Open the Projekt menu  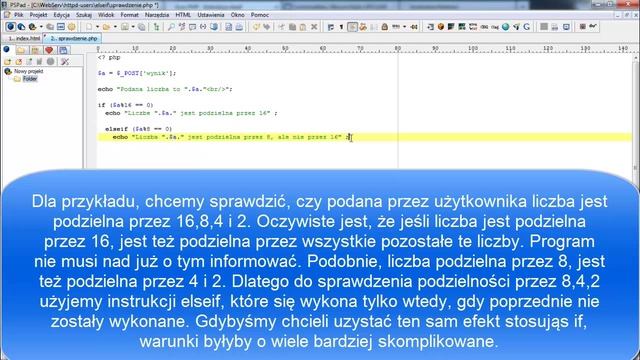38,15
